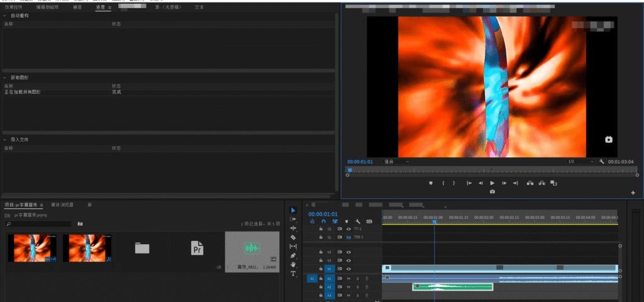The image size is (644, 302).
Task: Open the 适合 zoom level dropdown
Action: coord(396,162)
